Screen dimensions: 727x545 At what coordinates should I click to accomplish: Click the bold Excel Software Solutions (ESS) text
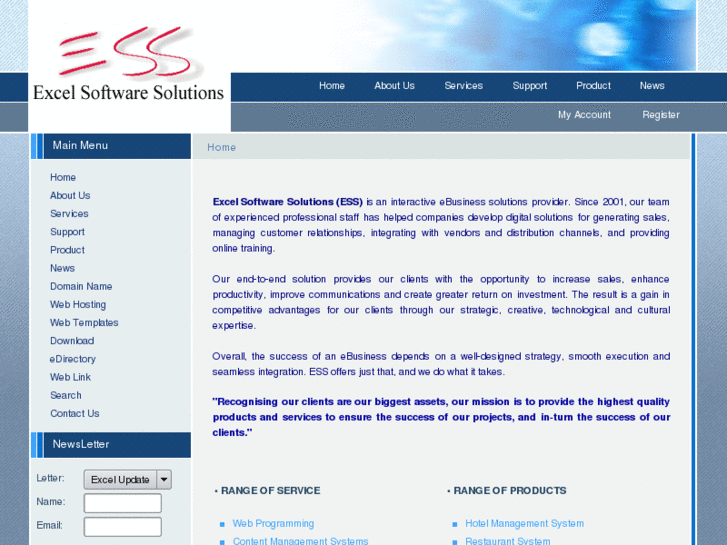(287, 202)
